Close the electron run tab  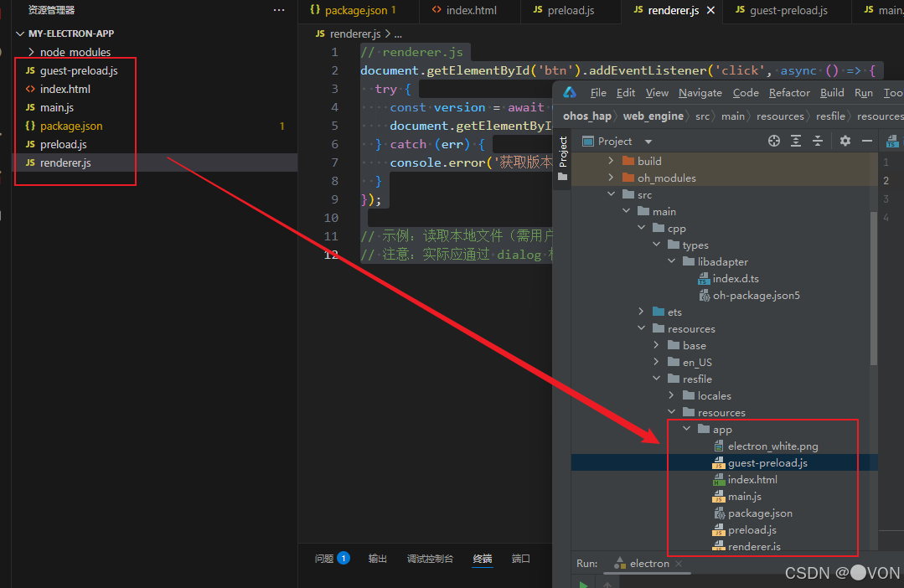click(x=679, y=563)
